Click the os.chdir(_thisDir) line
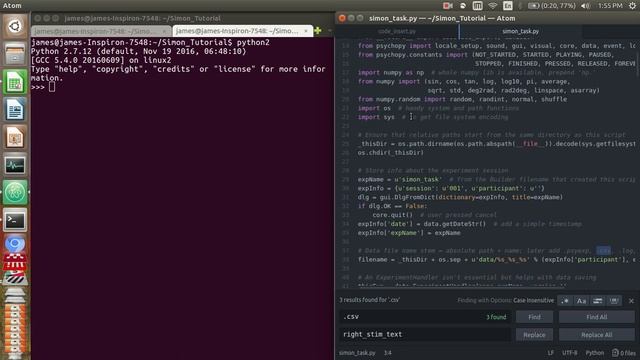640x360 pixels. tap(391, 153)
